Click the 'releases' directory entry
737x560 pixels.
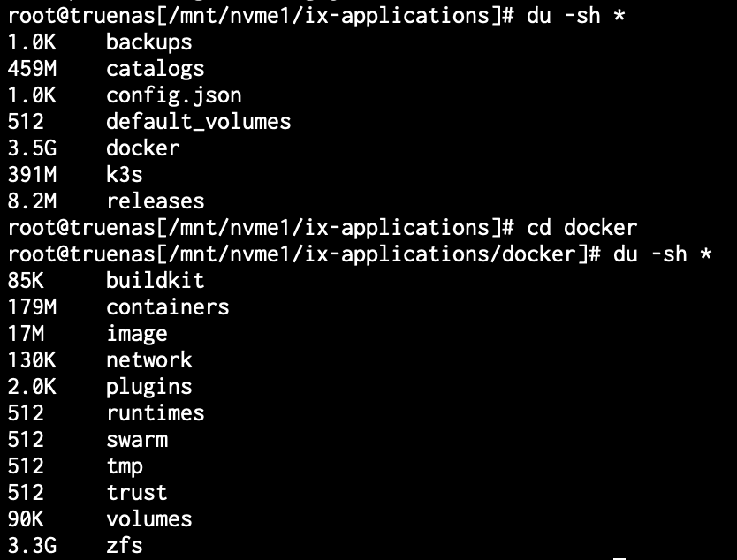coord(156,201)
